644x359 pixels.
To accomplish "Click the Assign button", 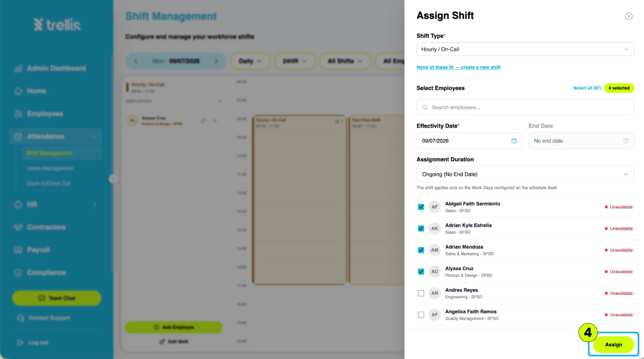I will tap(613, 345).
